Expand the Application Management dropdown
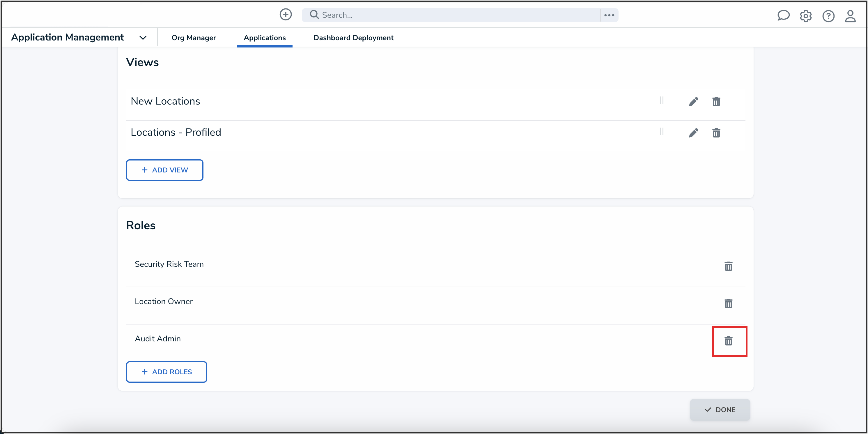The height and width of the screenshot is (434, 868). 143,38
